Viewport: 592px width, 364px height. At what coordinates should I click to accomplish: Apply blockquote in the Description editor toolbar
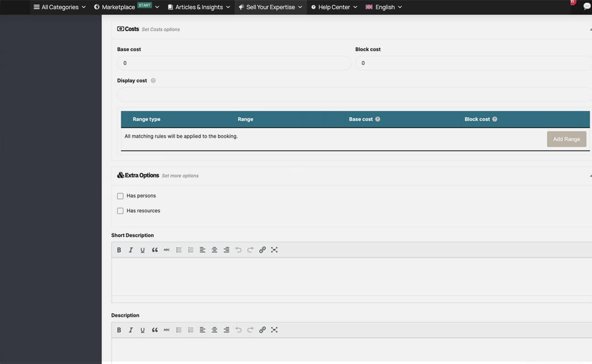155,330
